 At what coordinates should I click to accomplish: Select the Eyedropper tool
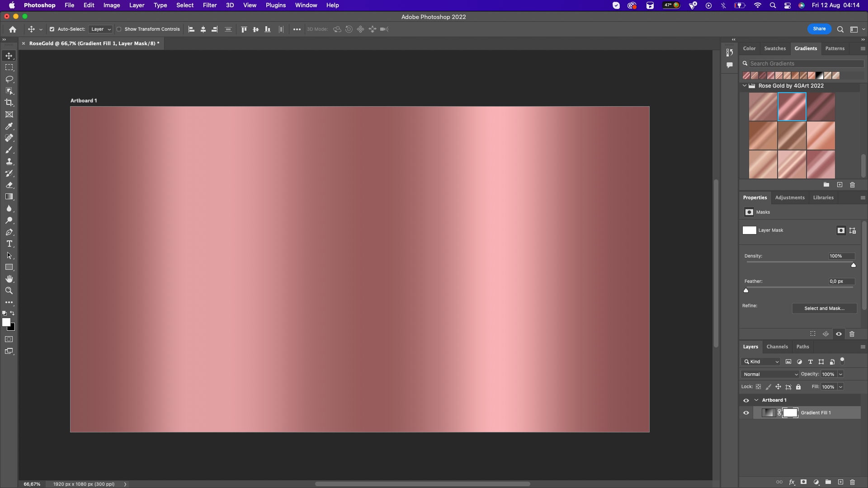coord(9,127)
